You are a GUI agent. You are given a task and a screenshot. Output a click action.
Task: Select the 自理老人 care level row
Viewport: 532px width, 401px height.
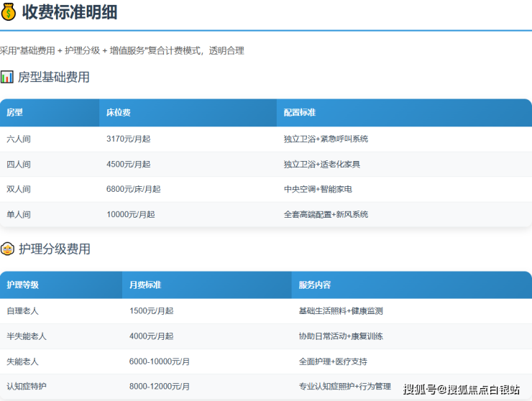pos(23,311)
